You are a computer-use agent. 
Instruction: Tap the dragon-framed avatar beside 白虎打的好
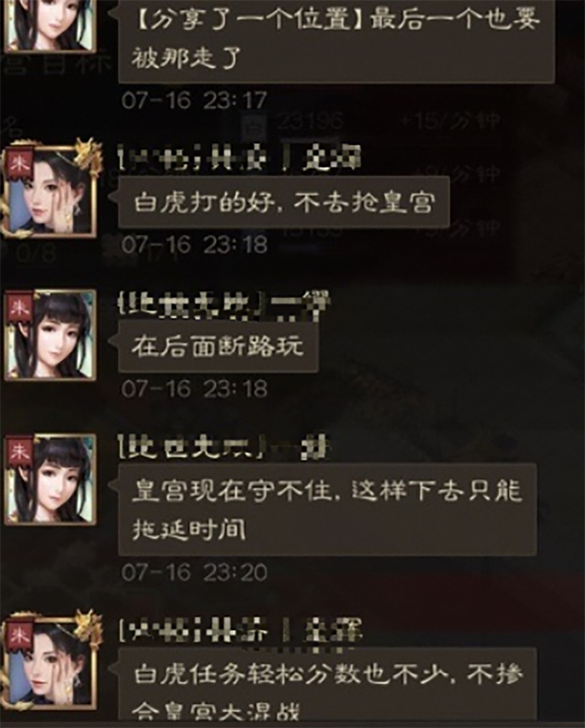point(50,188)
